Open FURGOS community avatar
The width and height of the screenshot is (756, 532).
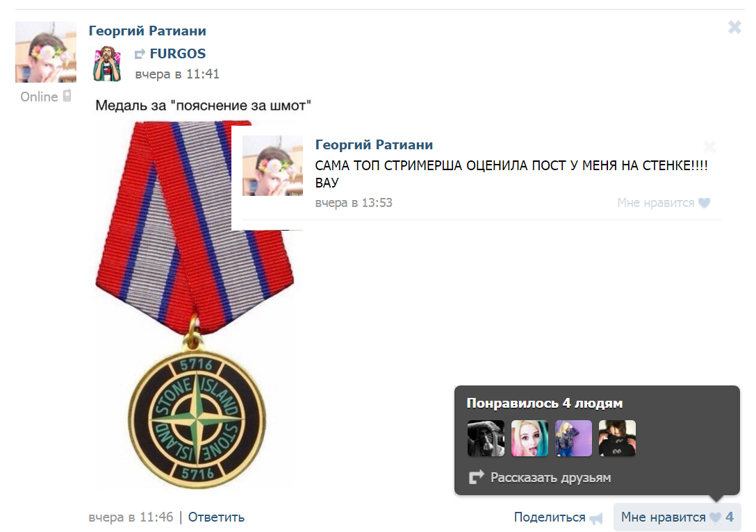106,63
